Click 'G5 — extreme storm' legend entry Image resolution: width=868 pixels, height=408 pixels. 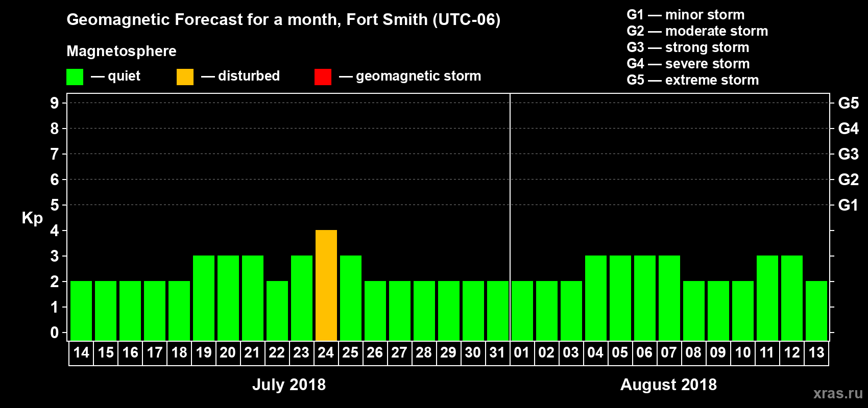pyautogui.click(x=693, y=80)
